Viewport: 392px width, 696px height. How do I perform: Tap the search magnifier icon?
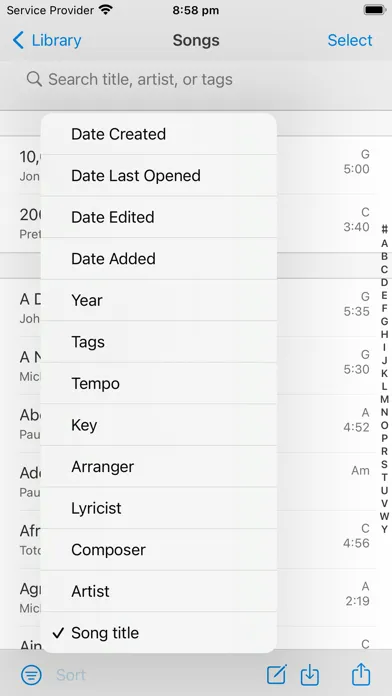34,79
